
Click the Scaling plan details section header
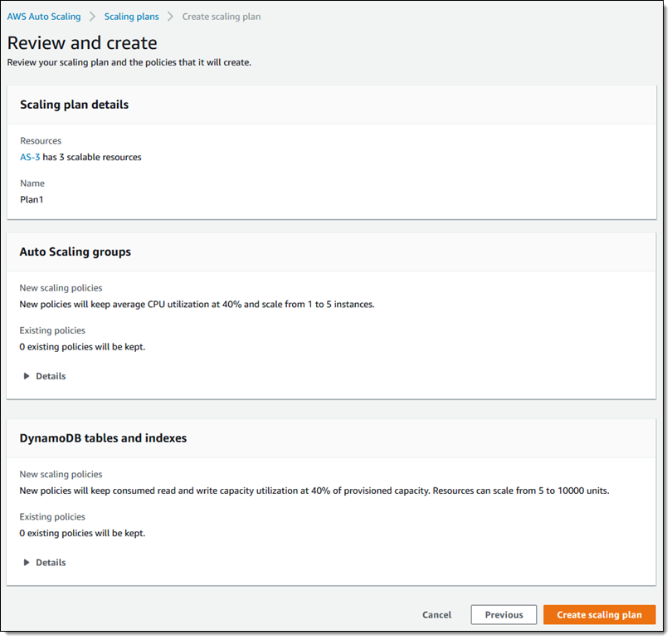(74, 105)
